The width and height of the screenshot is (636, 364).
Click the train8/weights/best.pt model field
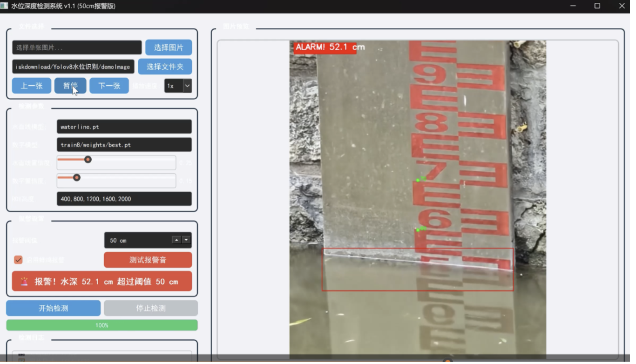(124, 145)
